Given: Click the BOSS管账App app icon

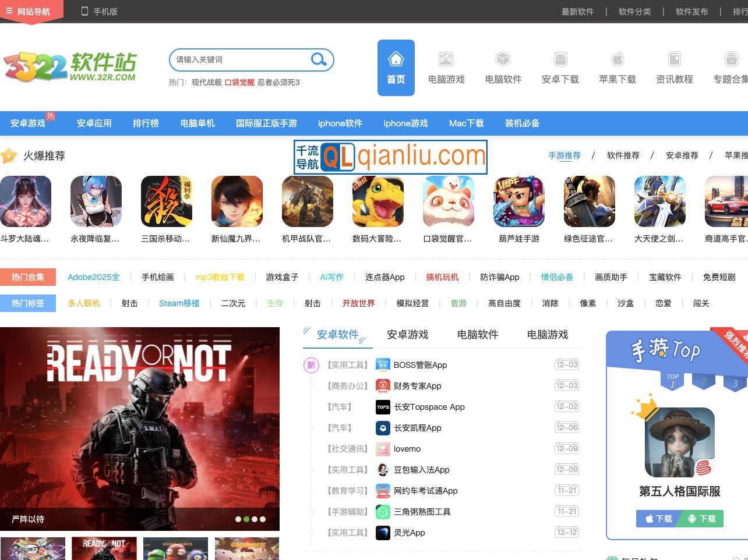Looking at the screenshot, I should coord(383,364).
